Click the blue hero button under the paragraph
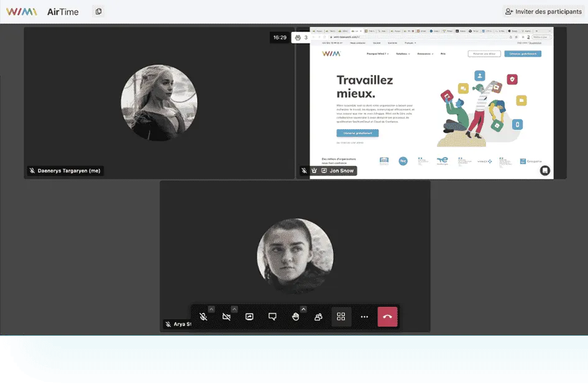Image resolution: width=588 pixels, height=390 pixels. coord(357,133)
